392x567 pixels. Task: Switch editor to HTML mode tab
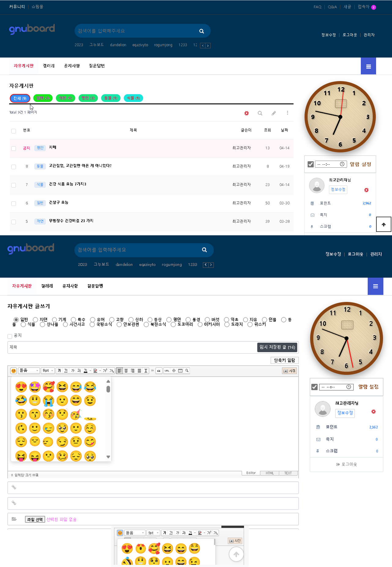tap(270, 473)
